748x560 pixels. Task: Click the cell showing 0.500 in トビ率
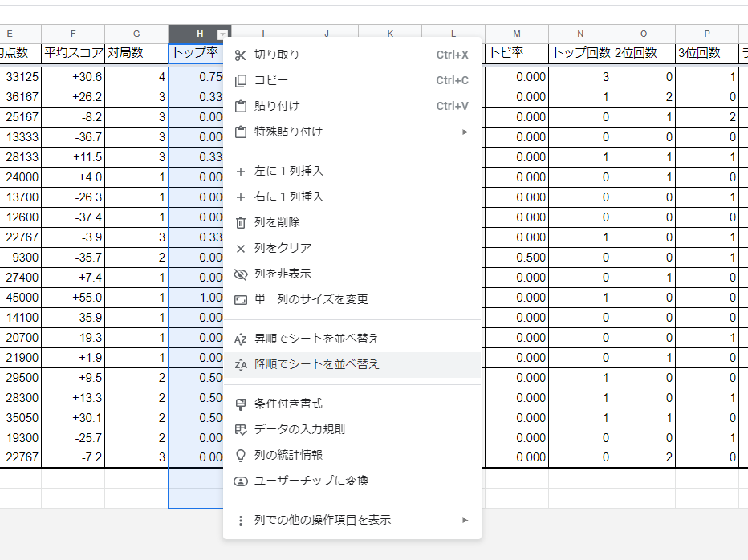tap(517, 258)
